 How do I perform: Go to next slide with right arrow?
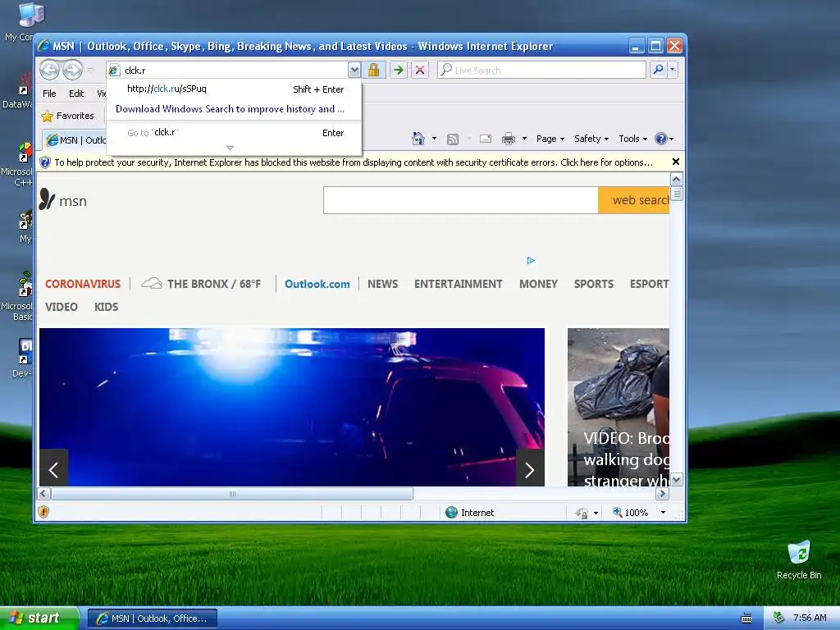530,468
